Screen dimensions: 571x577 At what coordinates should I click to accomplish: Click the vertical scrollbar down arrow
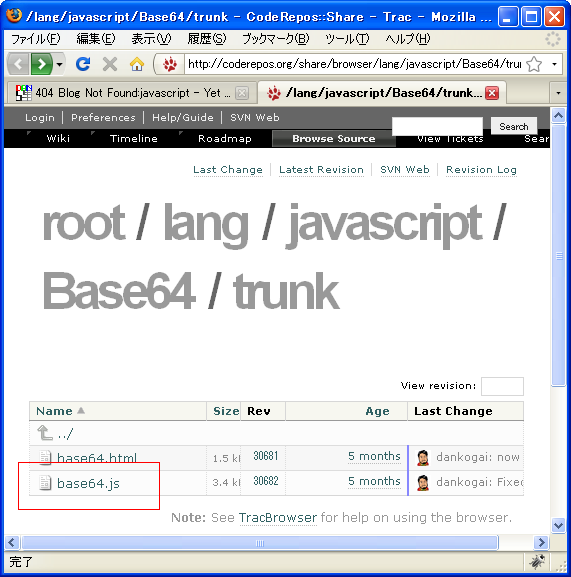558,525
